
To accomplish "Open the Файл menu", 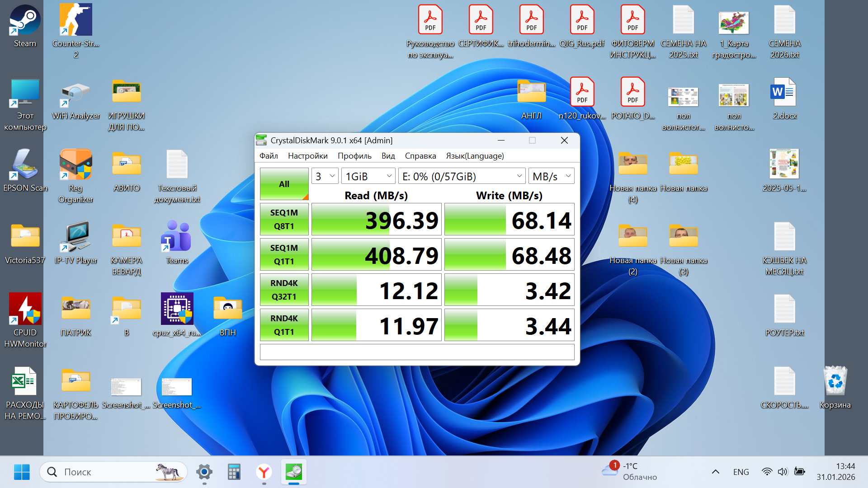I will pyautogui.click(x=269, y=156).
